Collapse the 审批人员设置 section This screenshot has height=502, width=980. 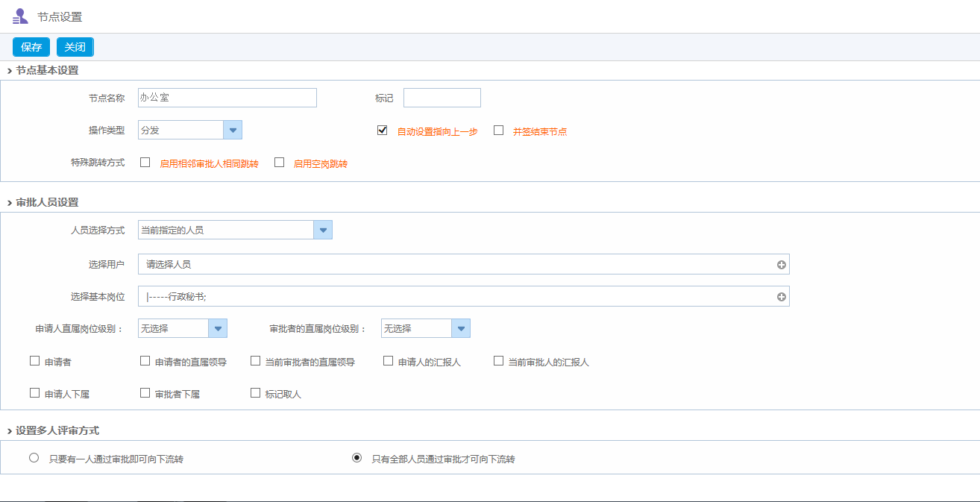coord(10,201)
